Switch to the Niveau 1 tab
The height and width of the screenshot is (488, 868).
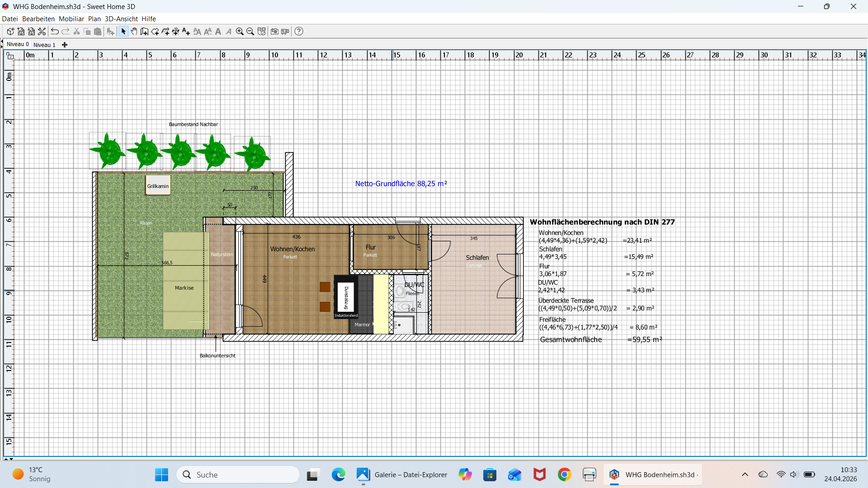[44, 45]
